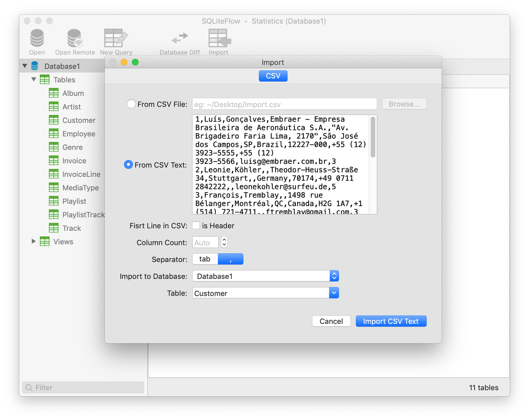This screenshot has width=529, height=420.
Task: Select the From CSV File radio button
Action: [131, 104]
